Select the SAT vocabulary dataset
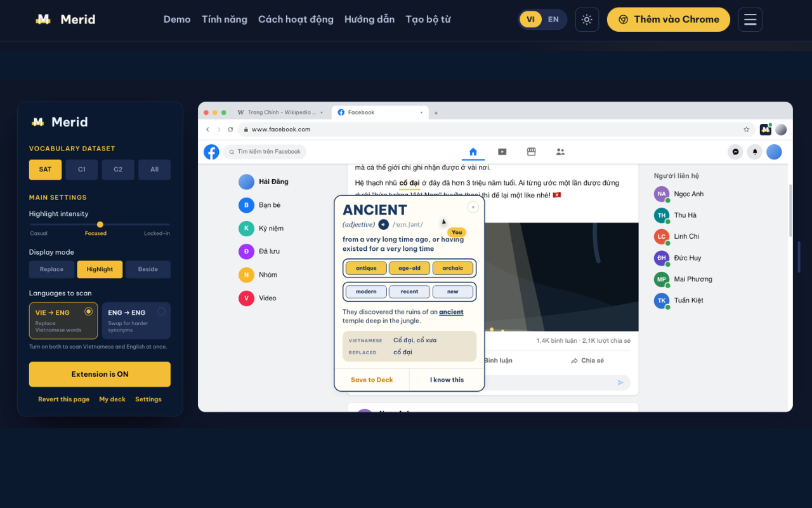This screenshot has width=812, height=508. (x=45, y=170)
